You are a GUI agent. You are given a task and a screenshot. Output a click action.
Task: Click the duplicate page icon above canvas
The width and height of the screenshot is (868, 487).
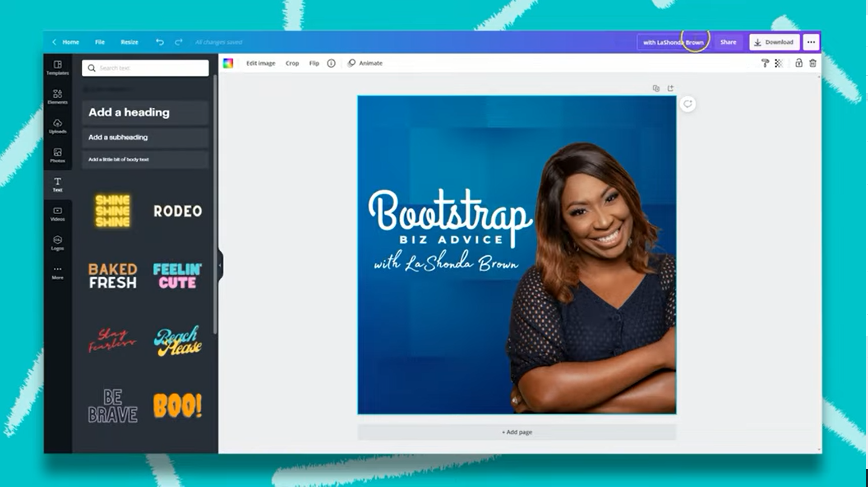point(656,88)
